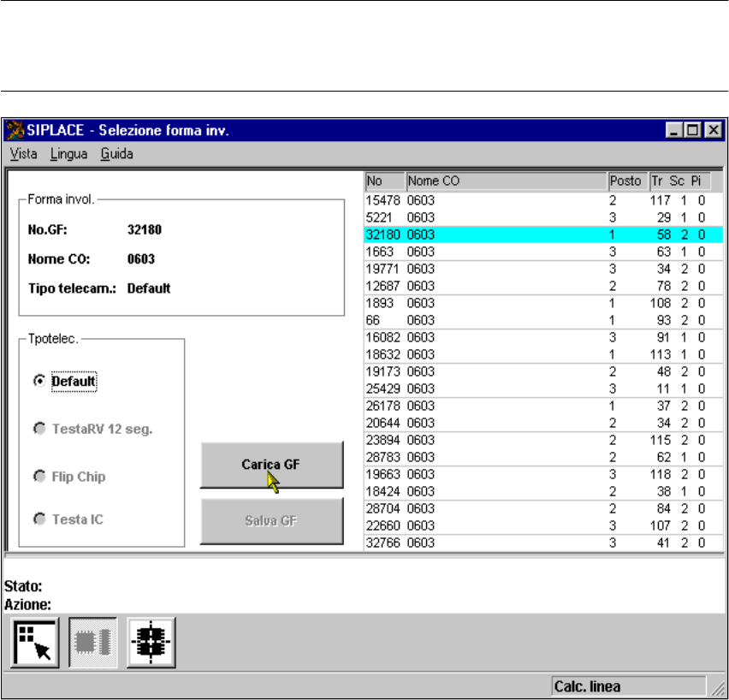Open the Guida menu
The width and height of the screenshot is (729, 700).
click(116, 154)
